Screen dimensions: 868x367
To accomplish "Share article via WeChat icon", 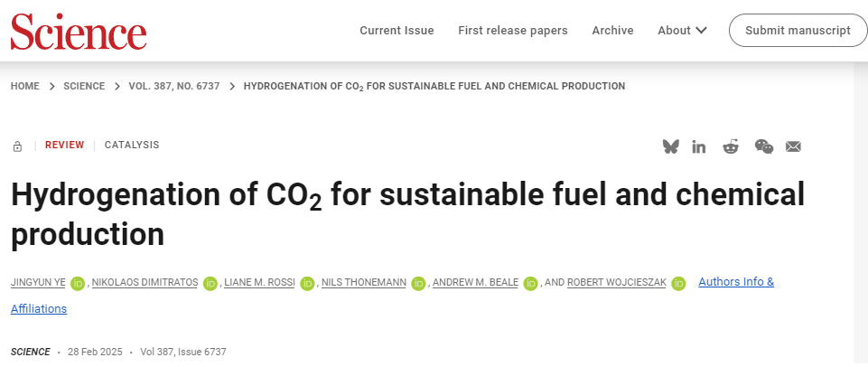I will (x=764, y=146).
